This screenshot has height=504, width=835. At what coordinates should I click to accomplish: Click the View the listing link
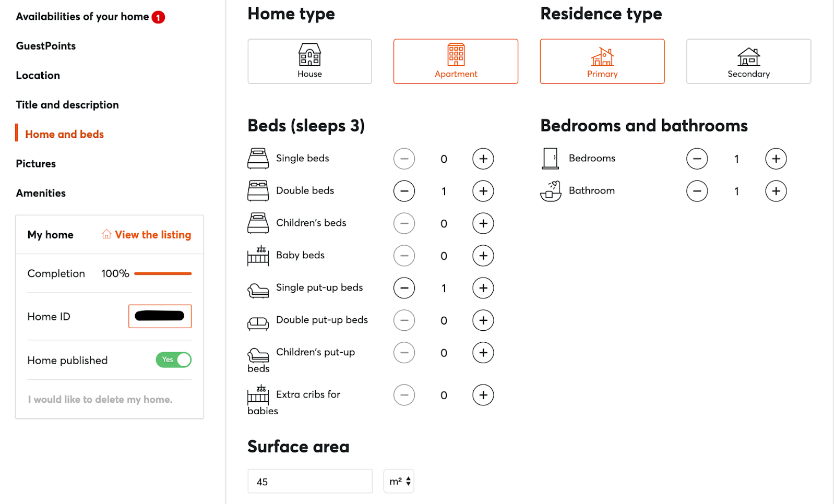[x=152, y=235]
